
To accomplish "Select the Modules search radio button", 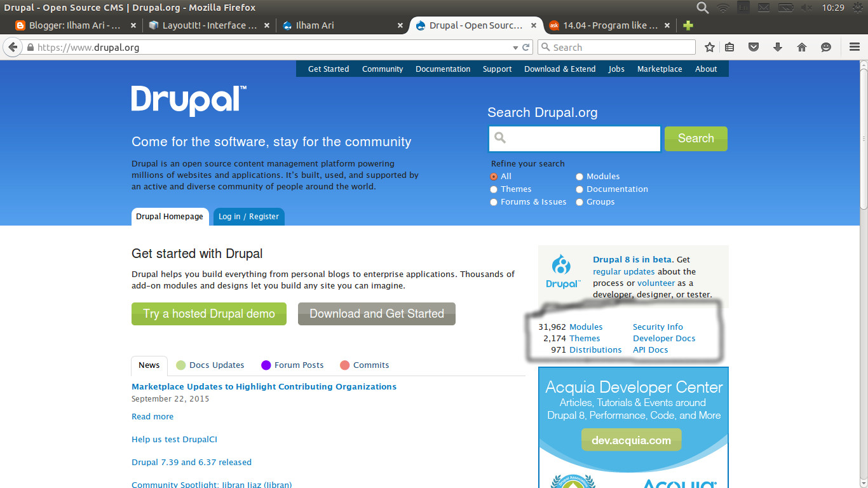I will [x=580, y=177].
